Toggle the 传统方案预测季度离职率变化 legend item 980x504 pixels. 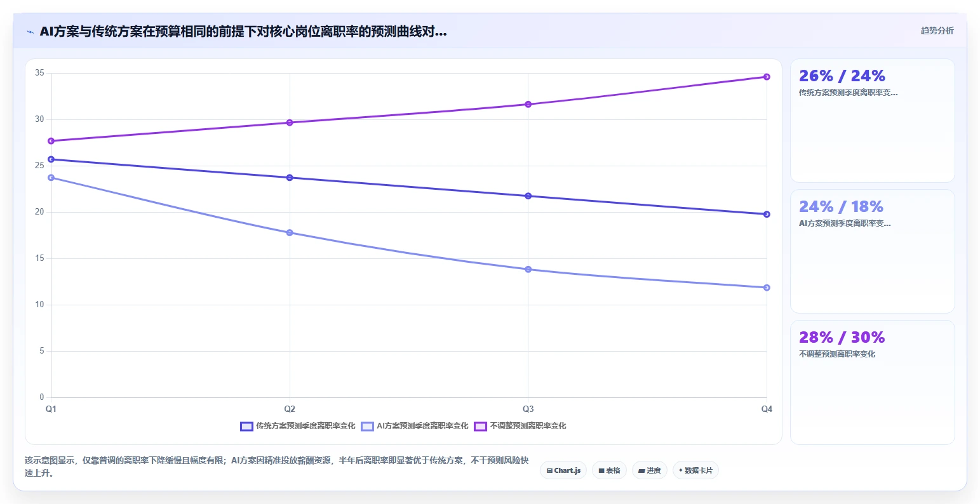[298, 426]
